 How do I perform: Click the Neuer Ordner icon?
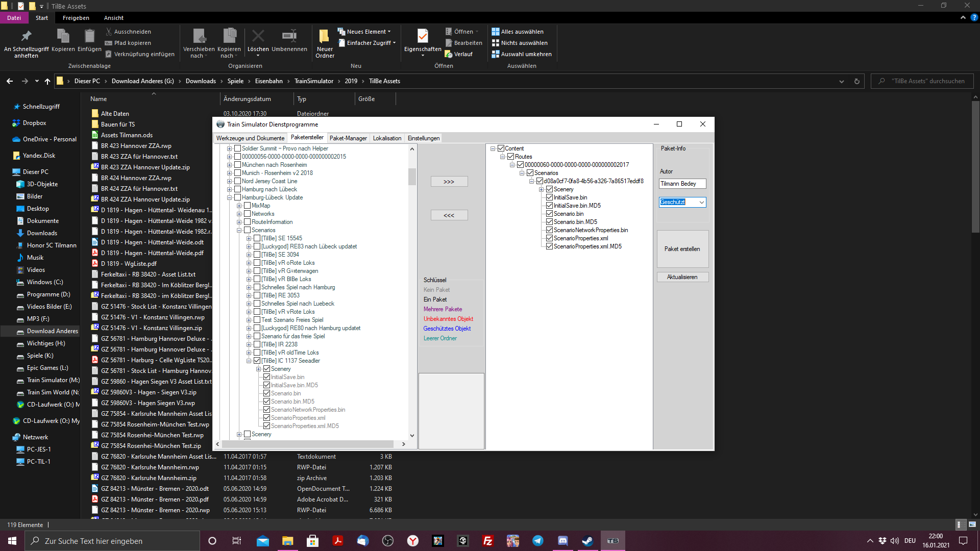[x=324, y=37]
